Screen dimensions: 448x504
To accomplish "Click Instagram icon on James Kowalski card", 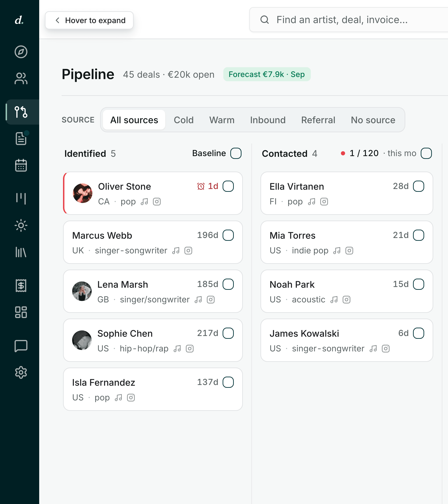I will (386, 349).
